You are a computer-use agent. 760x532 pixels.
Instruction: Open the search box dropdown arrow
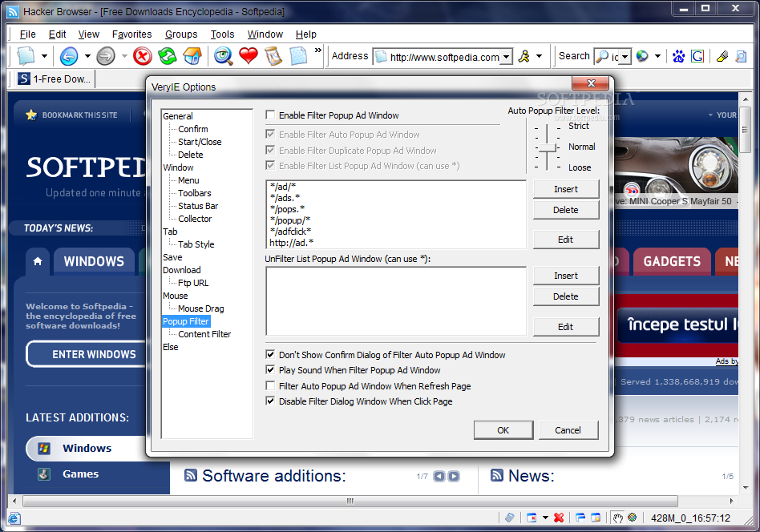tap(625, 57)
